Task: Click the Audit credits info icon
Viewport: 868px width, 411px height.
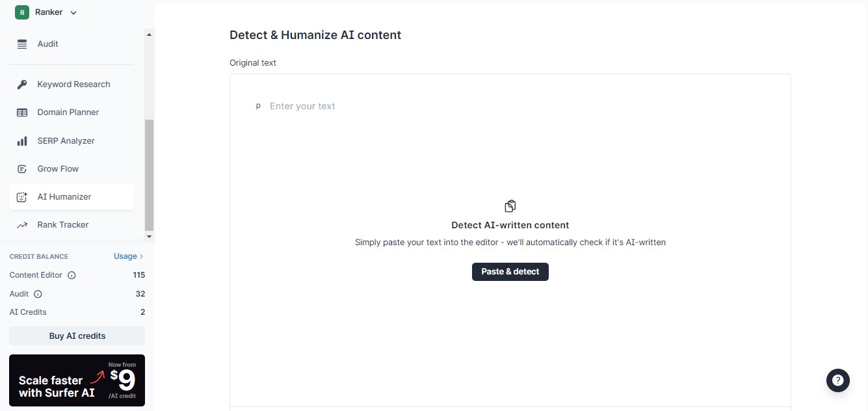Action: click(x=38, y=294)
